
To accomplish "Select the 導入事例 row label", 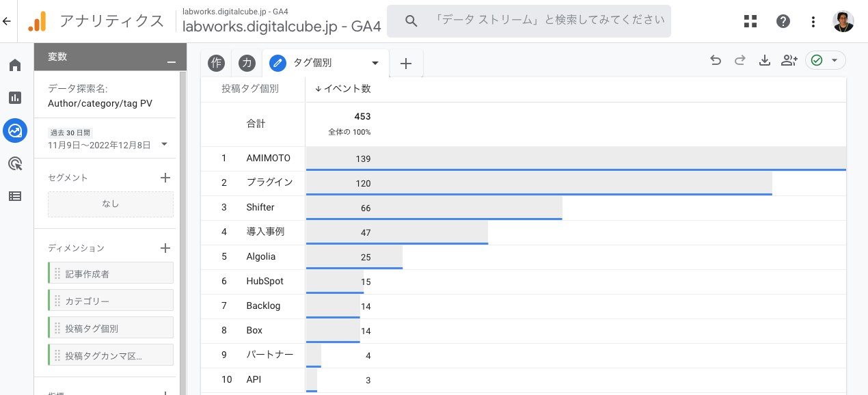I will (x=265, y=232).
